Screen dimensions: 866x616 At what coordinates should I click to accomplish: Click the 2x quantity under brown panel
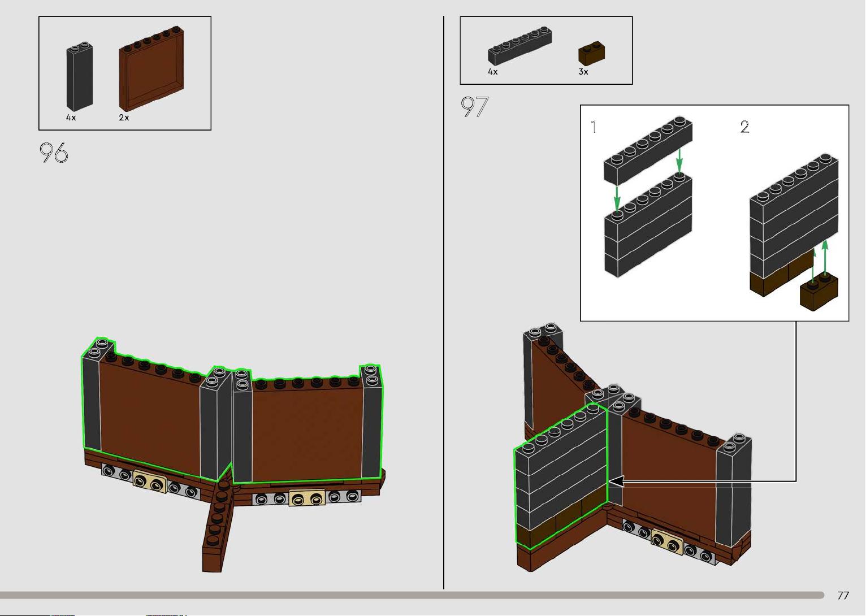pyautogui.click(x=124, y=118)
